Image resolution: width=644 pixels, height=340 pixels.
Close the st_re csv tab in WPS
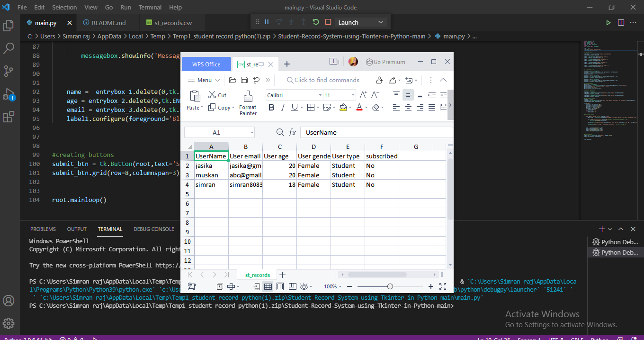click(271, 64)
